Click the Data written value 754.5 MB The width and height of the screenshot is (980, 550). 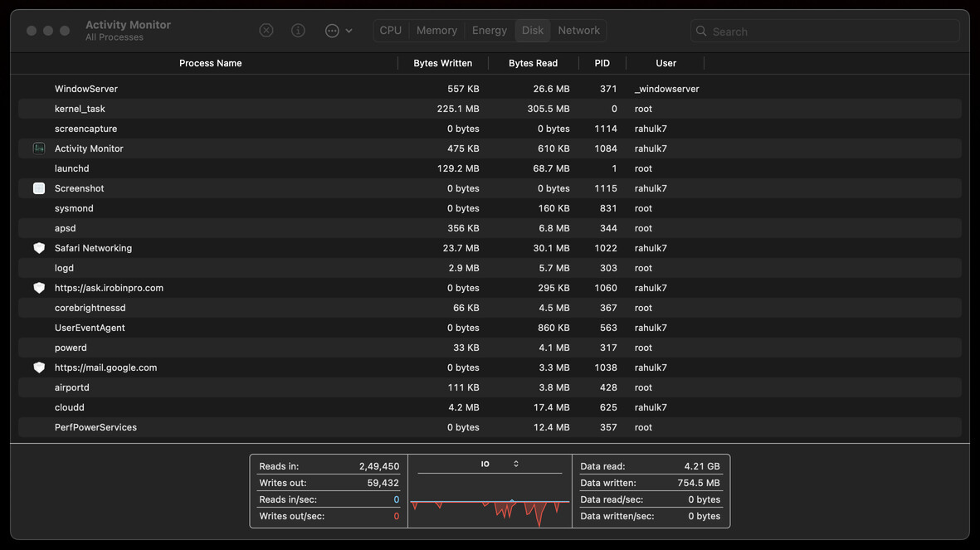point(699,483)
